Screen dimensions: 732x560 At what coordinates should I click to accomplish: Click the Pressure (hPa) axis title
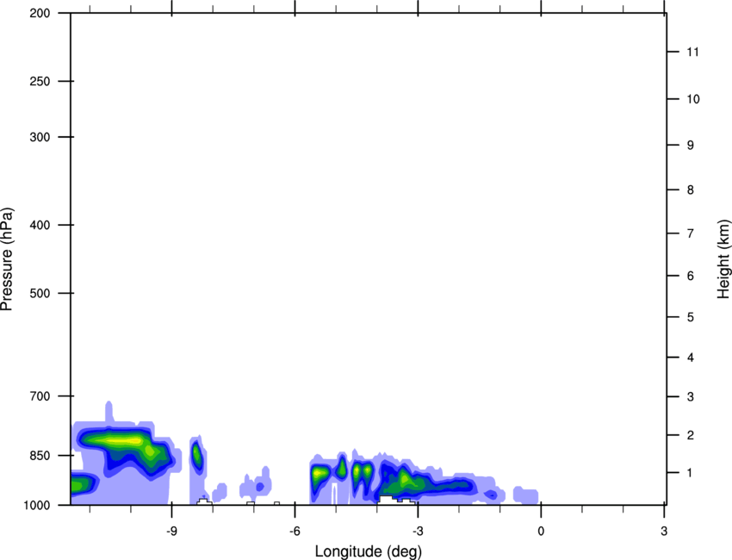click(7, 259)
